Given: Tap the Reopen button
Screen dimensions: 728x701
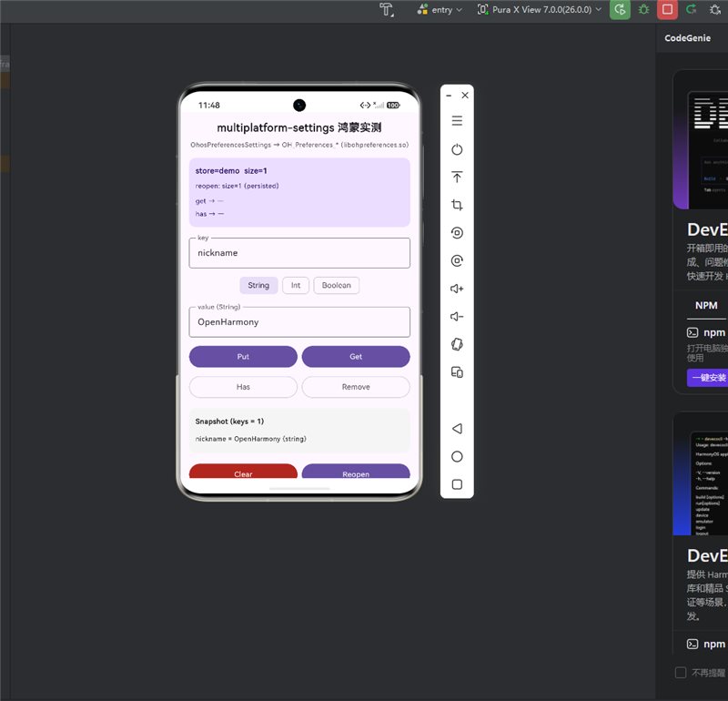Looking at the screenshot, I should [x=356, y=471].
